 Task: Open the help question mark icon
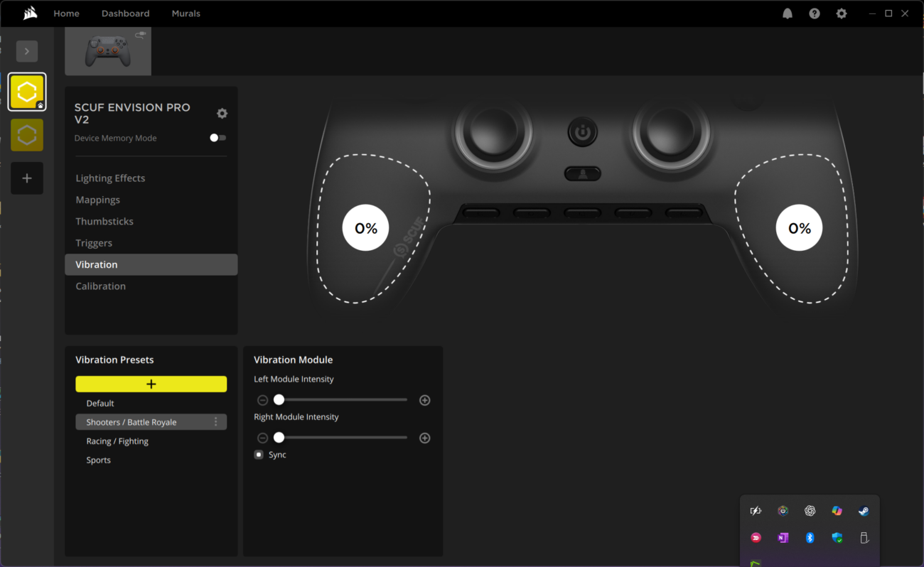click(x=815, y=13)
